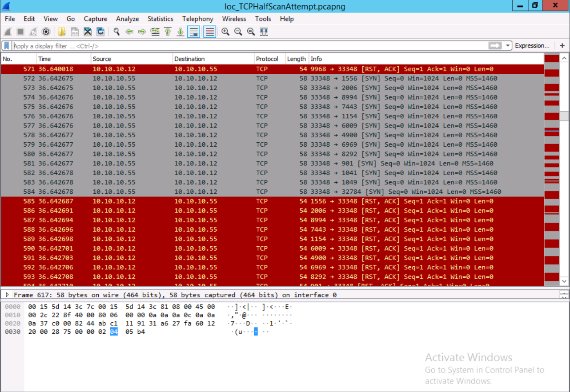Select packet 593 RST, ACK from 8292

click(272, 276)
